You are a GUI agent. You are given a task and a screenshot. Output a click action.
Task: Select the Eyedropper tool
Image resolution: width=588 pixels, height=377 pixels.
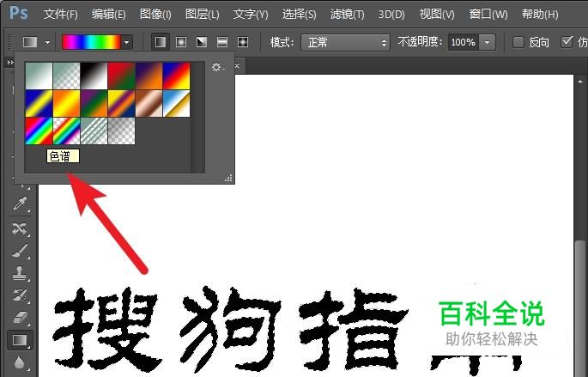coord(20,204)
